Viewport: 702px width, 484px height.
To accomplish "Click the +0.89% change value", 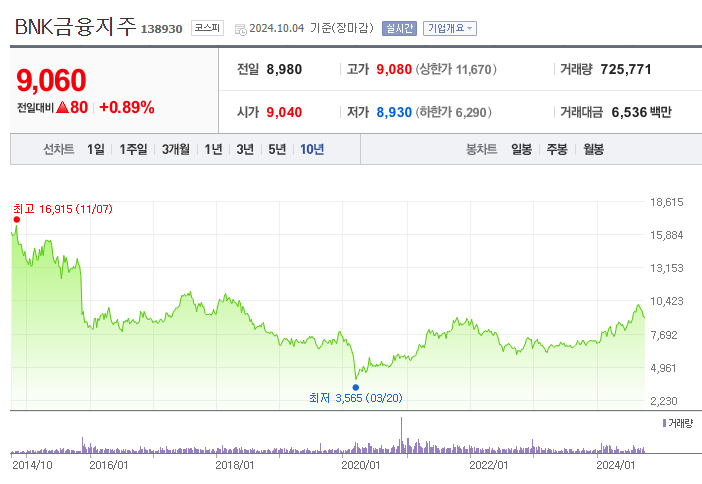I will click(x=127, y=107).
